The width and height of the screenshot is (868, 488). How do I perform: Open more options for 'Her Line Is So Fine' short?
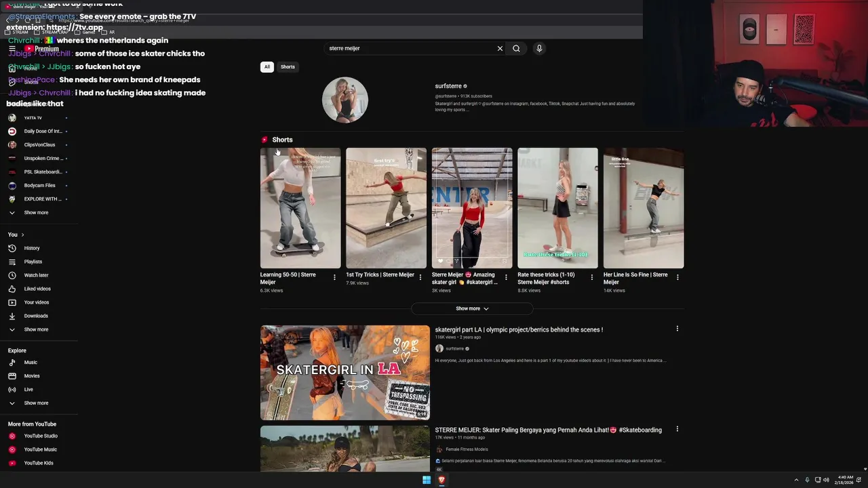point(677,277)
